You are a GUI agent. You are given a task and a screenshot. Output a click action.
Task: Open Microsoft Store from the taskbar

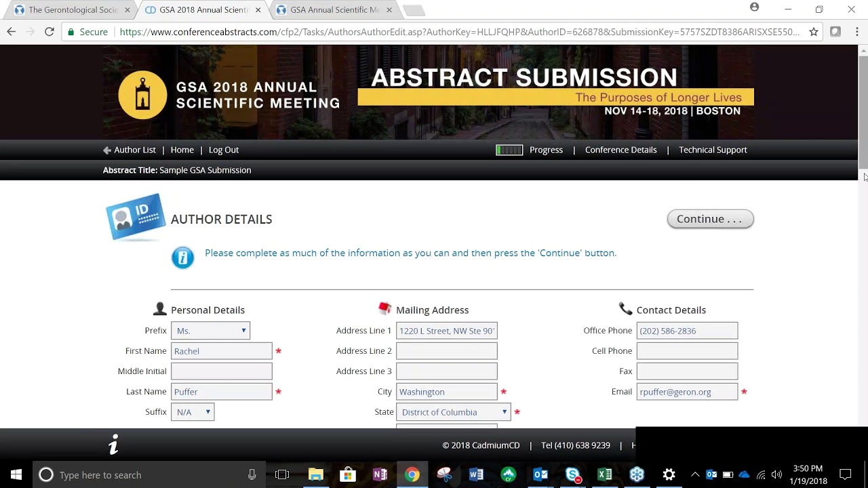348,474
